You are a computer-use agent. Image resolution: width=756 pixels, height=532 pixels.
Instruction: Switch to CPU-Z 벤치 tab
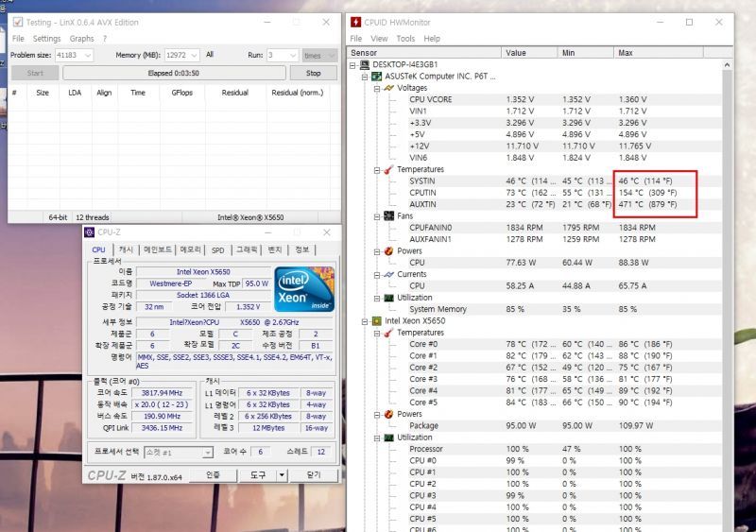point(274,249)
